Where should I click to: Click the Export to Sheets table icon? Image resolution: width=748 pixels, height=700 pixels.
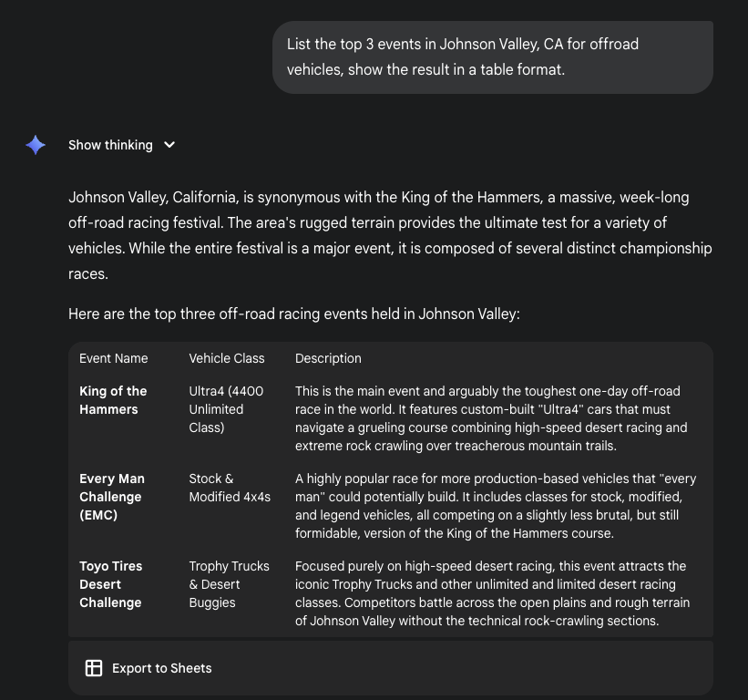(94, 668)
